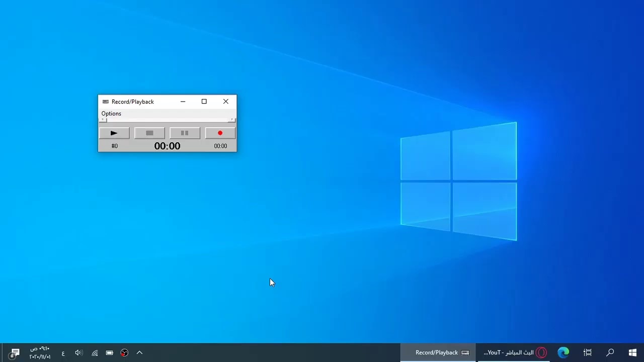Open Task View from the taskbar
Viewport: 644px width, 362px height.
pyautogui.click(x=587, y=352)
